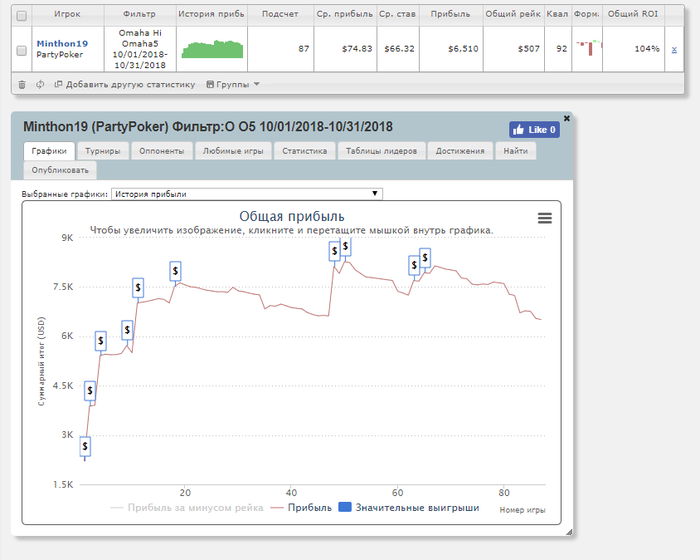
Task: Switch to the 'Найти' tab
Action: (516, 151)
